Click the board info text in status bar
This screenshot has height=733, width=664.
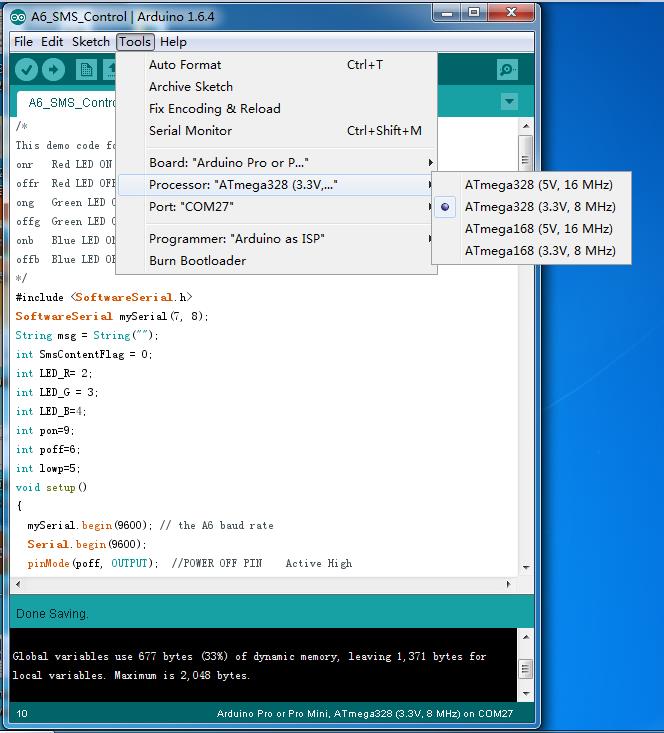365,713
